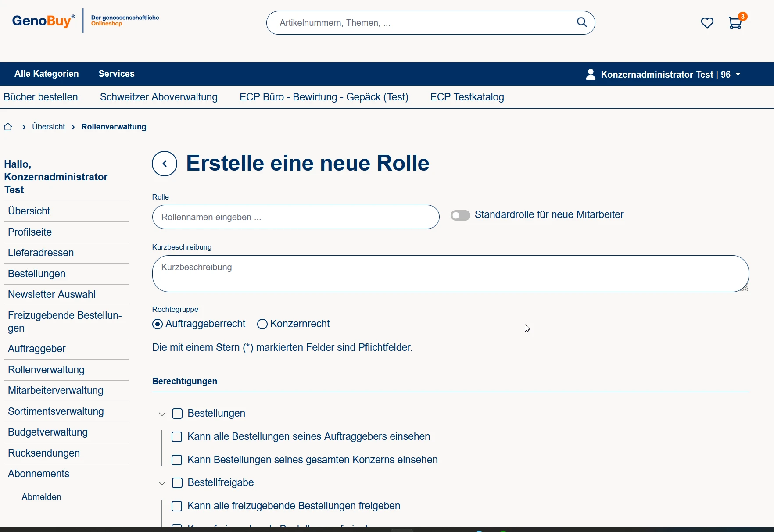Open the shopping cart icon
The image size is (774, 532).
(735, 23)
